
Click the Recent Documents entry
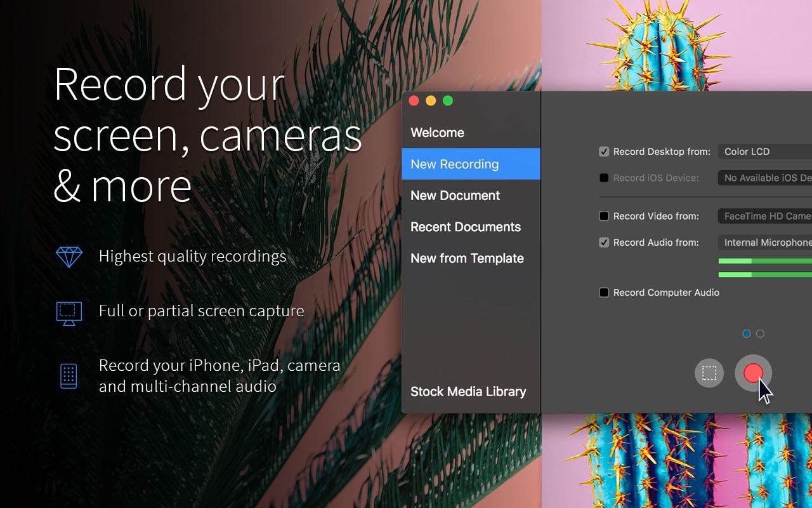(x=466, y=227)
